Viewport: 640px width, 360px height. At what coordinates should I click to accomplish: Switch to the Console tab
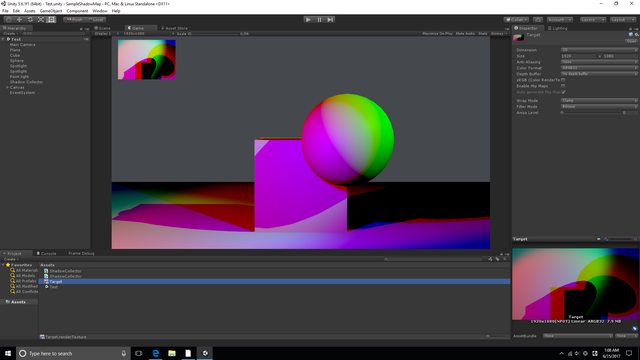(x=47, y=253)
